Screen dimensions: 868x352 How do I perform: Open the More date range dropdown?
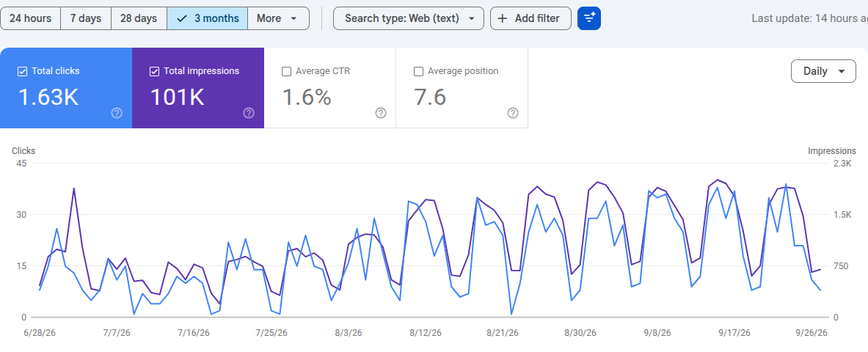point(278,18)
